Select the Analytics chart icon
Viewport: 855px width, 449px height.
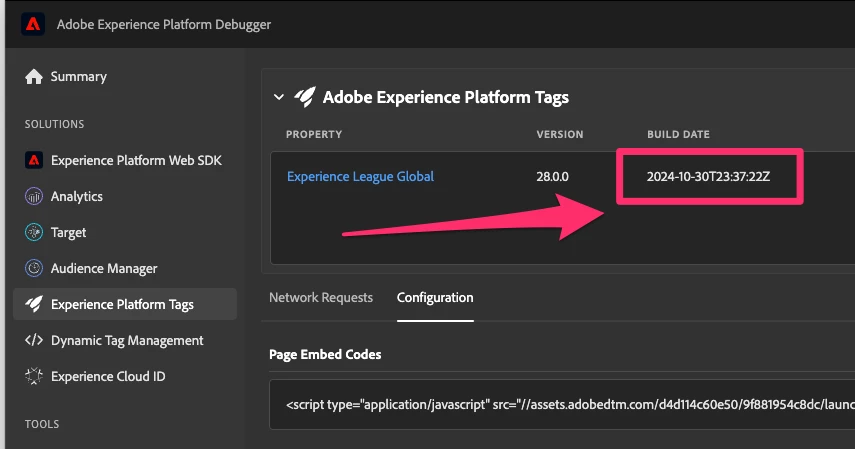click(34, 196)
